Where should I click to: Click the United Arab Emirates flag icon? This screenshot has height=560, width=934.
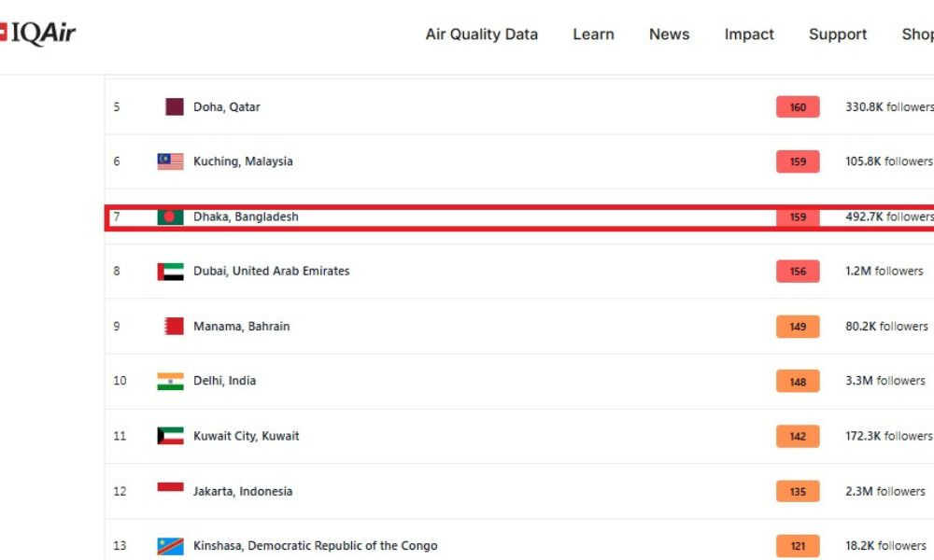pos(170,272)
